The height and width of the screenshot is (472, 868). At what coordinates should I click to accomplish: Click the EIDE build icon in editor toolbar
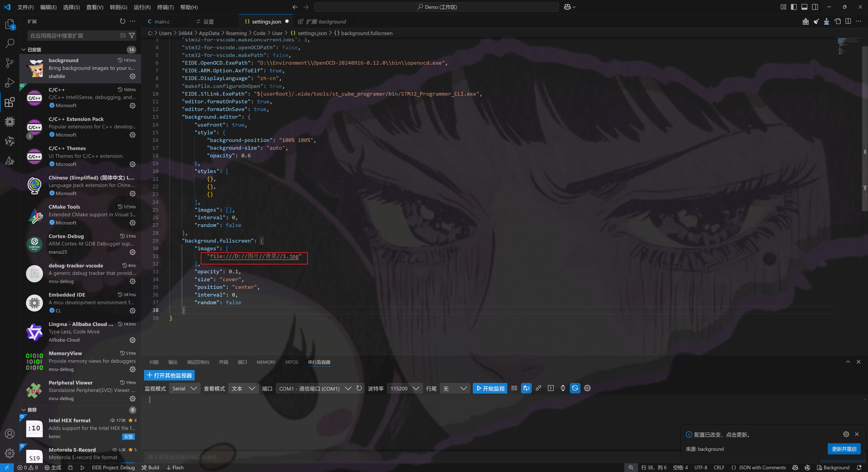(x=805, y=21)
